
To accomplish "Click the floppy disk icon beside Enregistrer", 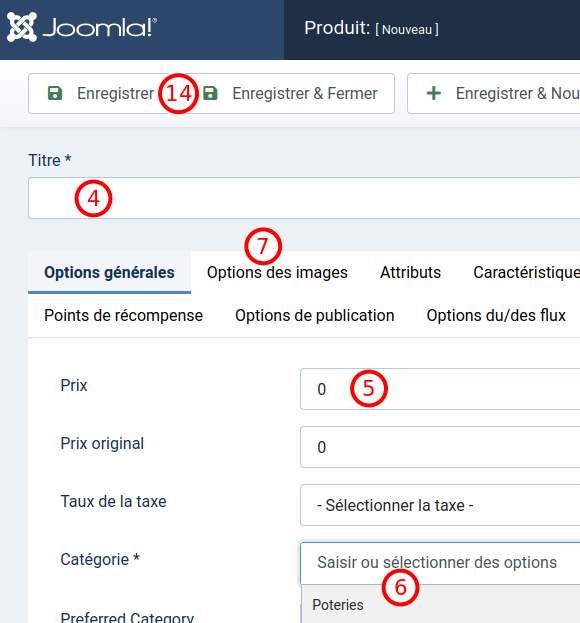I will [55, 93].
